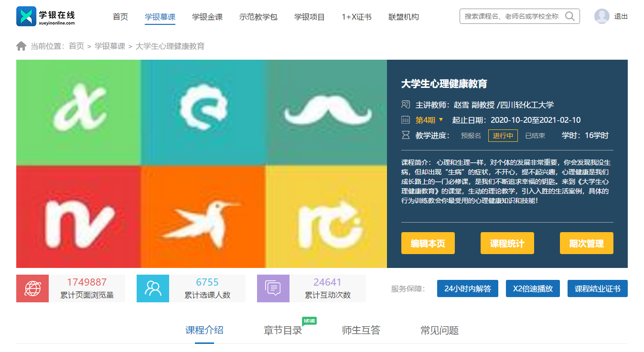Click the 编辑本页 button
Screen dimensions: 644x352
[x=428, y=243]
